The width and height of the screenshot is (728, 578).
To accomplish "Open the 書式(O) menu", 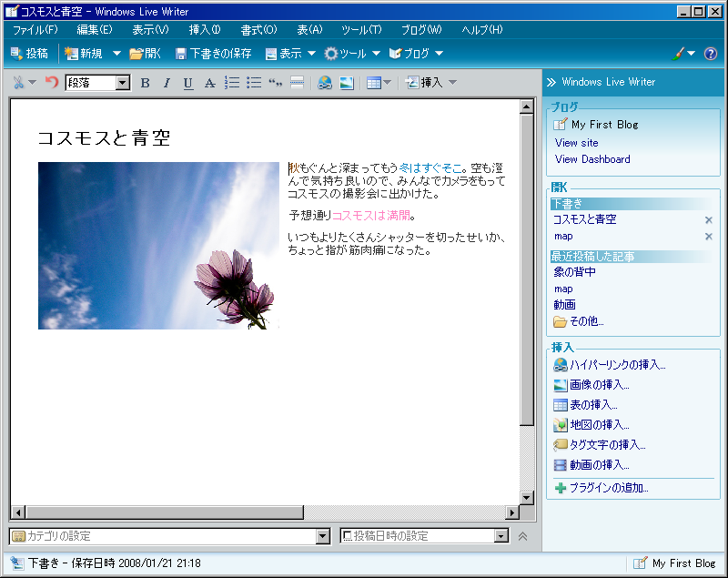I will pos(258,30).
